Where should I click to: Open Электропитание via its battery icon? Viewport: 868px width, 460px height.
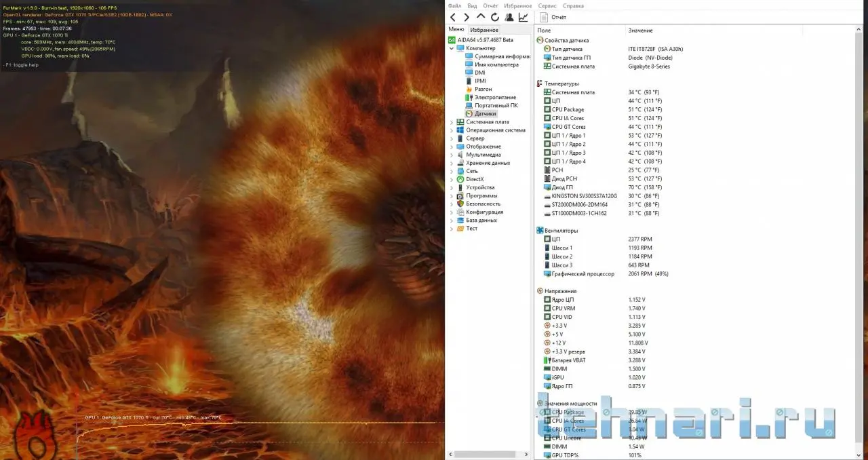pyautogui.click(x=469, y=97)
